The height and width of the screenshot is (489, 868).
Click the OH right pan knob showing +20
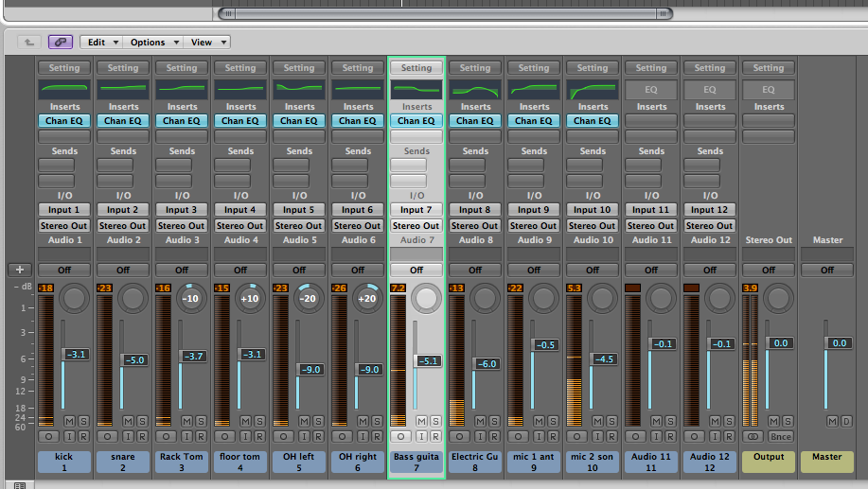367,298
